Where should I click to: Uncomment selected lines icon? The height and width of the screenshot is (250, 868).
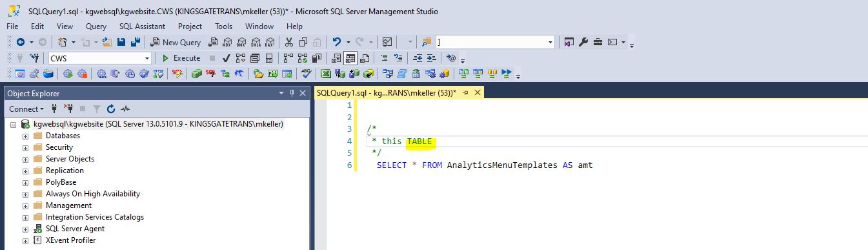tap(398, 58)
